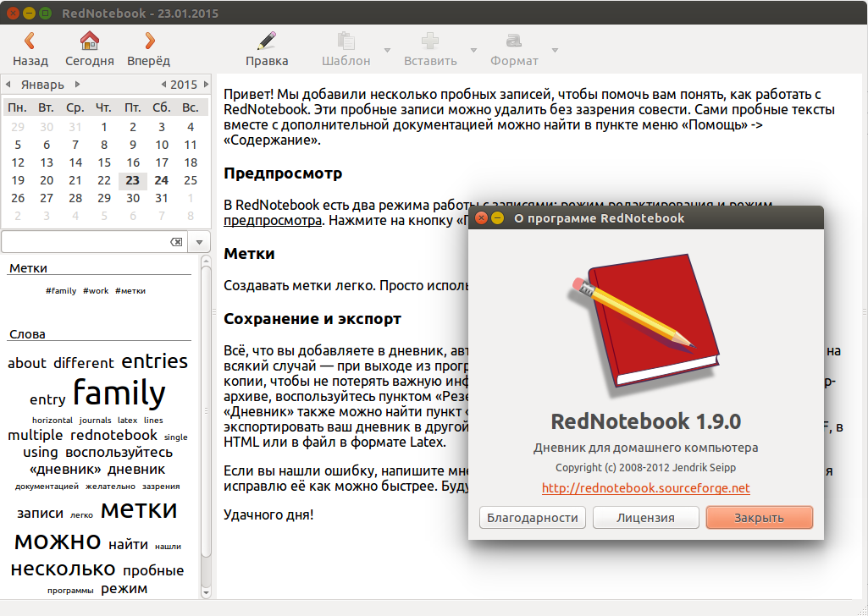868x616 pixels.
Task: Click the #family tag
Action: 61,291
